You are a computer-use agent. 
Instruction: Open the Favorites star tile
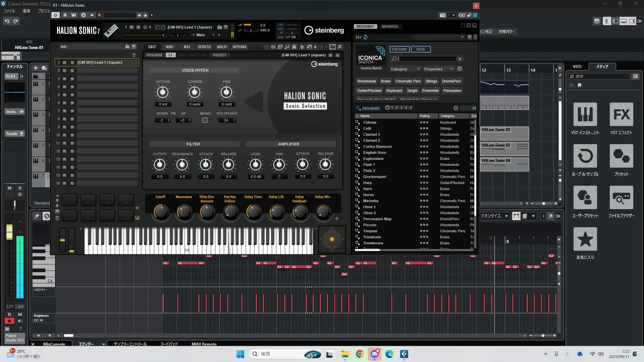[585, 239]
